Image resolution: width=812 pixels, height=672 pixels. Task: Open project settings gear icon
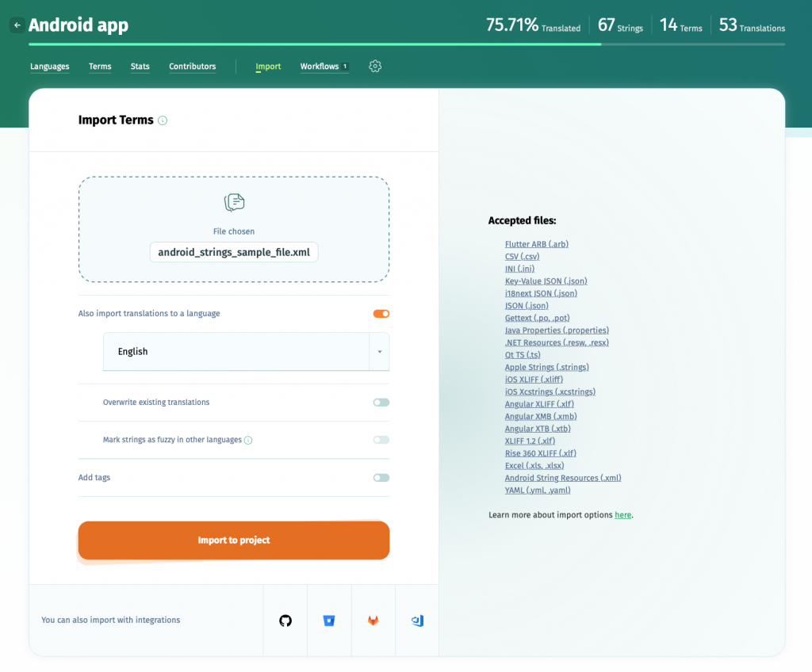tap(375, 67)
